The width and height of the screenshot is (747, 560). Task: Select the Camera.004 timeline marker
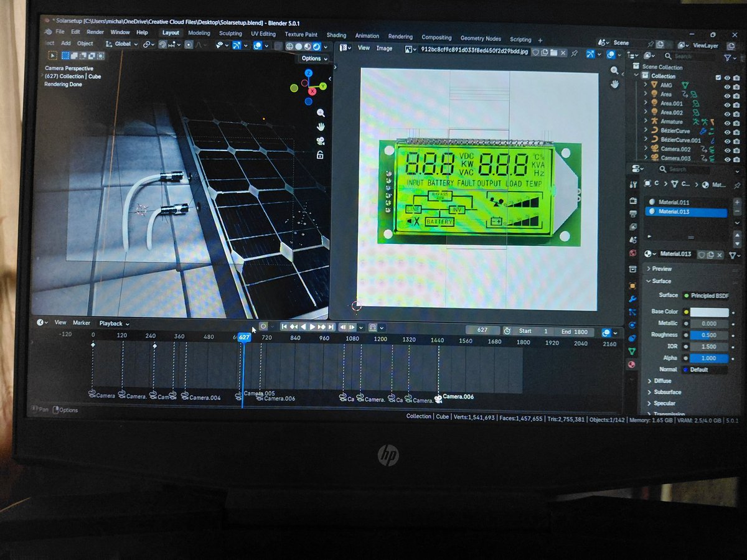point(201,398)
